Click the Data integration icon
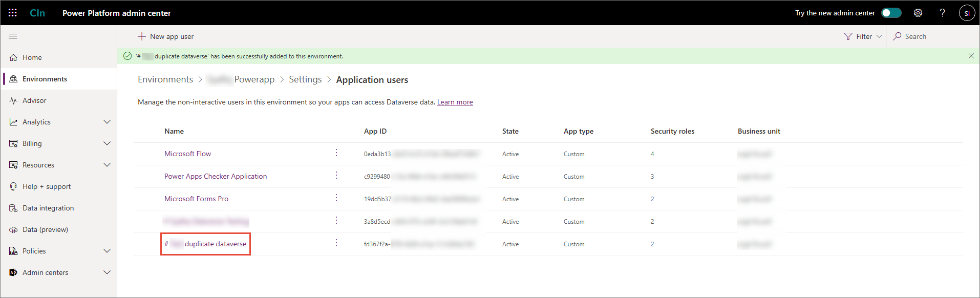The image size is (980, 298). coord(13,208)
